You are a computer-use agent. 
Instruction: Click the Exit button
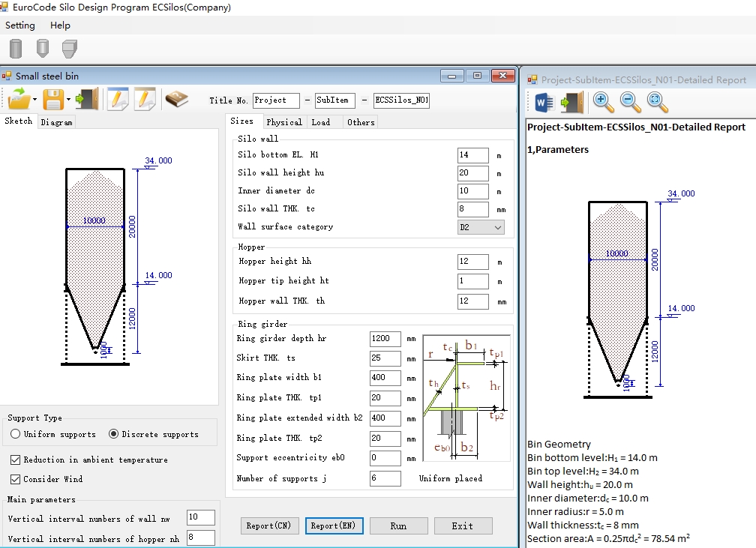(463, 526)
